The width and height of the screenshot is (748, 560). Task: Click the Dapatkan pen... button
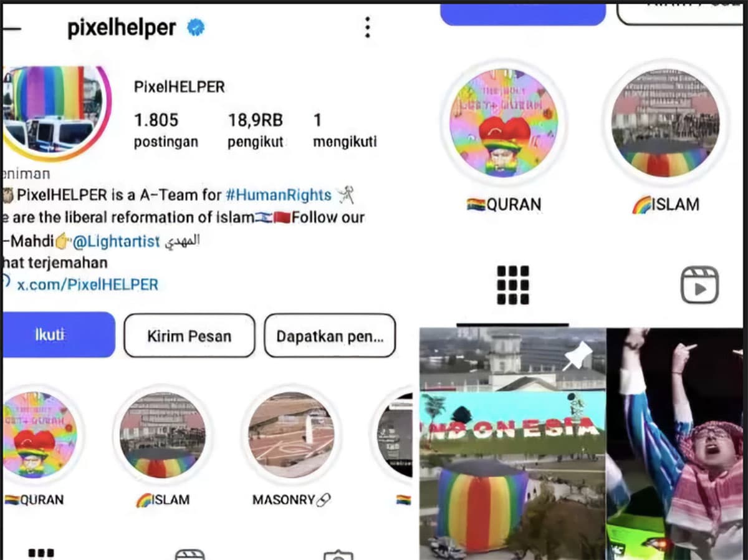pyautogui.click(x=330, y=336)
